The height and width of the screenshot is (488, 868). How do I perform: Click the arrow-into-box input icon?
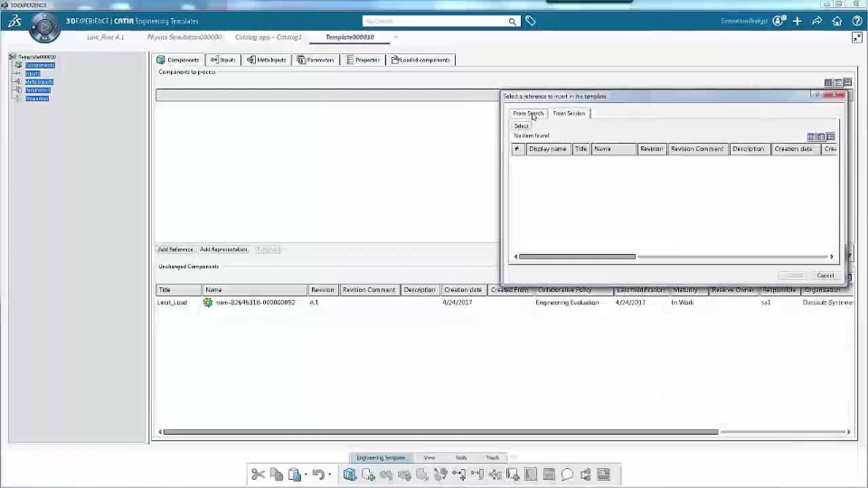click(459, 474)
